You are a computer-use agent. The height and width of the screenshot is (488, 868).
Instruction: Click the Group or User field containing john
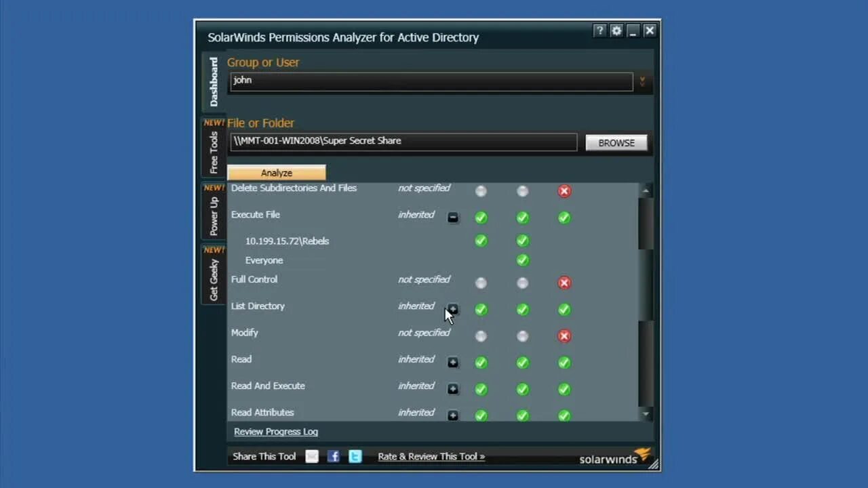click(x=431, y=81)
